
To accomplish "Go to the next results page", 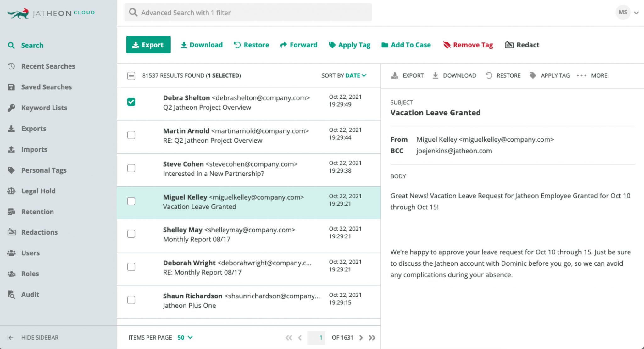I will 361,338.
